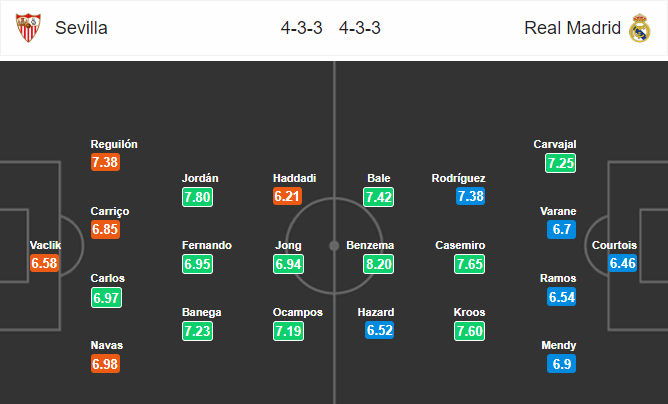668x404 pixels.
Task: Click the player name Reguilón
Action: (114, 144)
